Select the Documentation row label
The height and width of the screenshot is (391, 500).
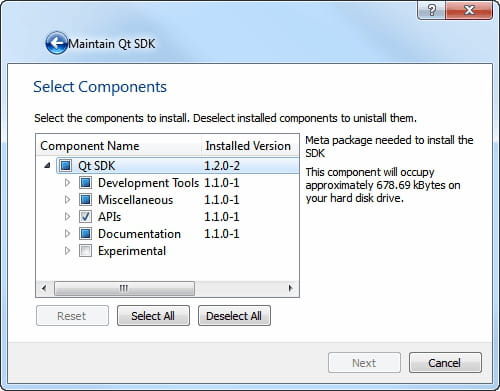click(x=139, y=234)
